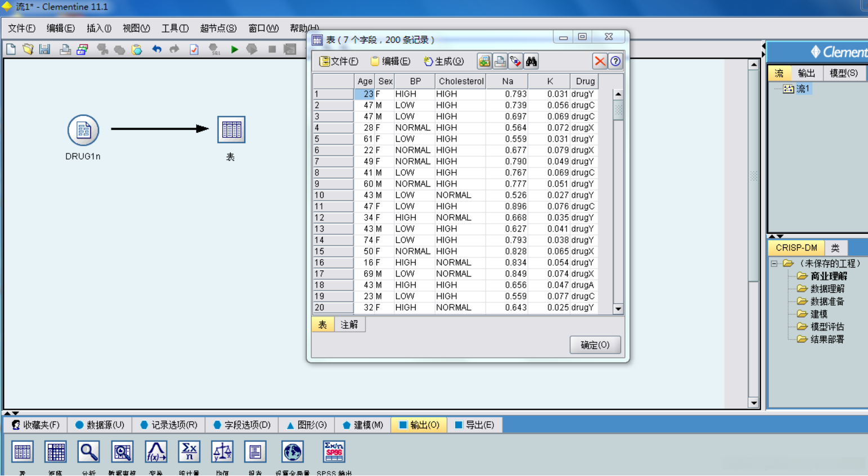Click the printer icon in the table window
The width and height of the screenshot is (868, 476).
pos(500,61)
